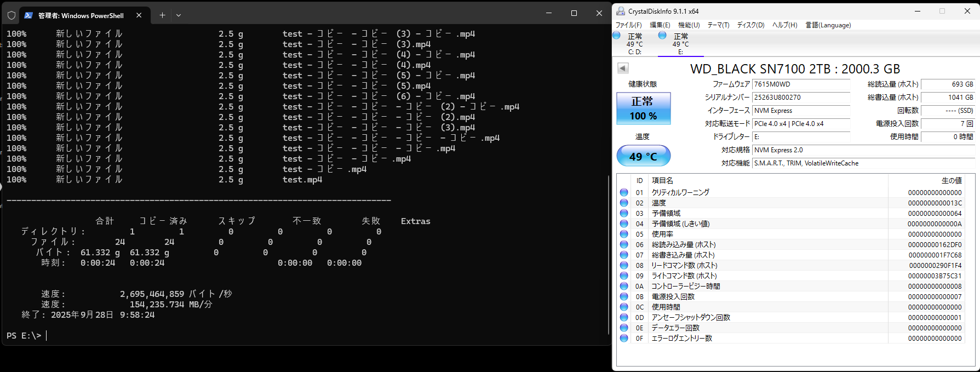980x372 pixels.
Task: Open new PowerShell tab with plus button
Action: [x=162, y=15]
